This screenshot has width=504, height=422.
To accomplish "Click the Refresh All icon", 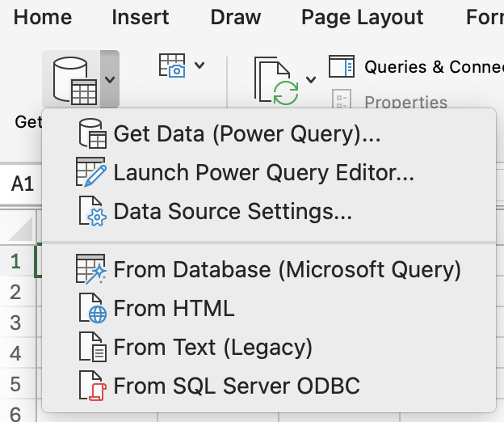I will pyautogui.click(x=276, y=81).
